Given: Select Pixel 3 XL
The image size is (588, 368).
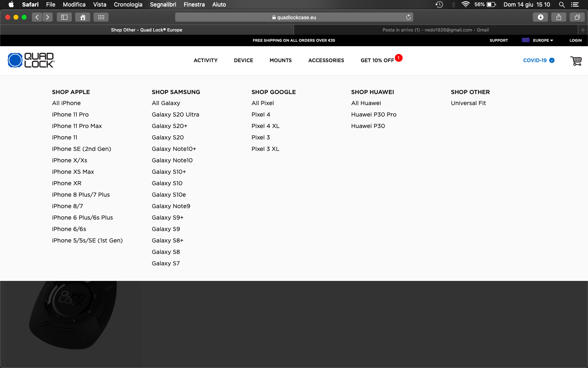Looking at the screenshot, I should click(x=265, y=149).
